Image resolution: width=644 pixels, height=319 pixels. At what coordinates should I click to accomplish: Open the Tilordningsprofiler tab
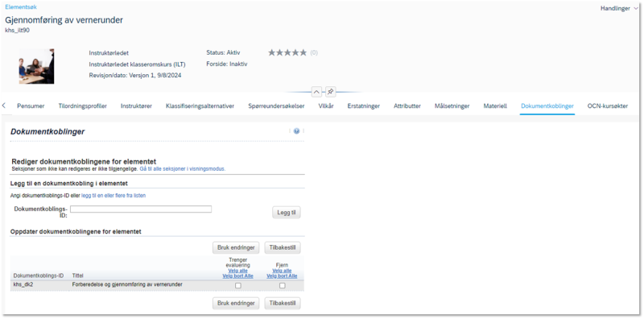pos(83,106)
